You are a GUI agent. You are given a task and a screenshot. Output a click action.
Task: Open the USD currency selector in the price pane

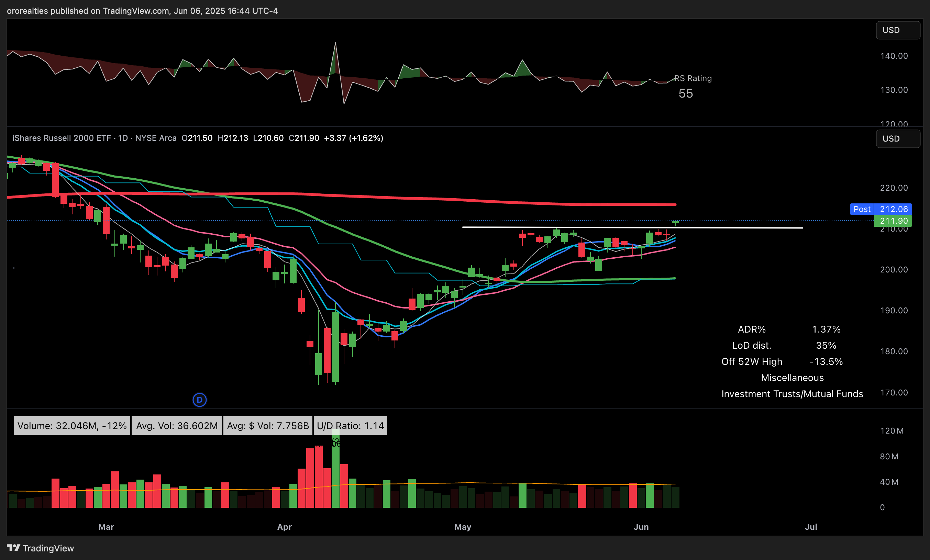coord(898,138)
